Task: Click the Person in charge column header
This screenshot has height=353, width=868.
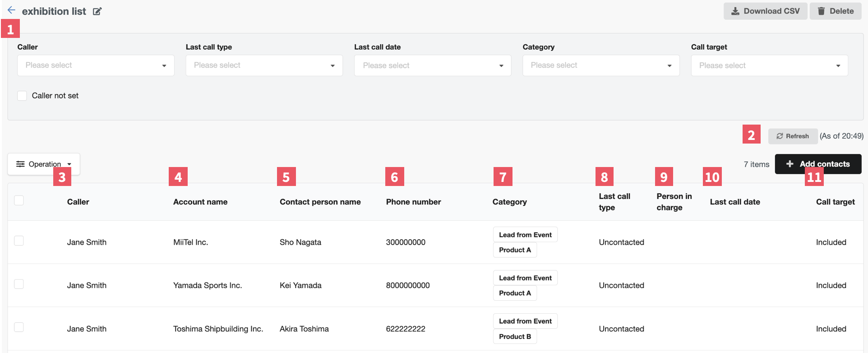Action: [x=674, y=202]
